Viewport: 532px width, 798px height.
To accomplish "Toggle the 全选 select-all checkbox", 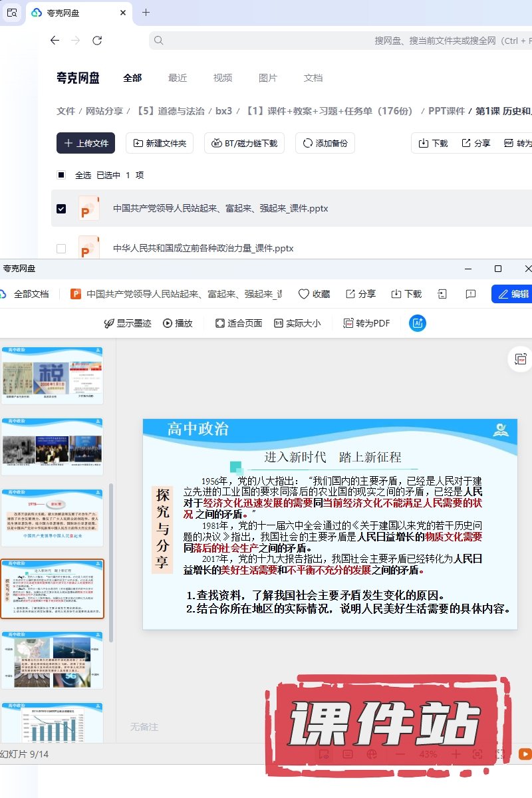I will point(61,176).
